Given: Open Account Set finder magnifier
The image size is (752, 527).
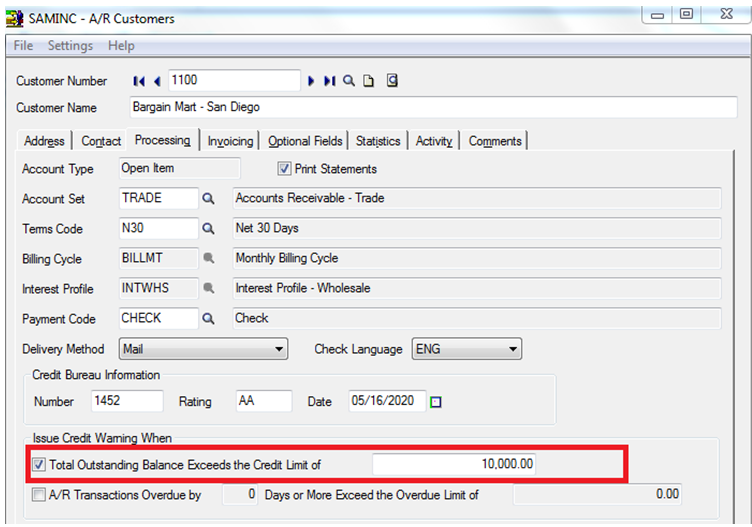Looking at the screenshot, I should pyautogui.click(x=208, y=199).
